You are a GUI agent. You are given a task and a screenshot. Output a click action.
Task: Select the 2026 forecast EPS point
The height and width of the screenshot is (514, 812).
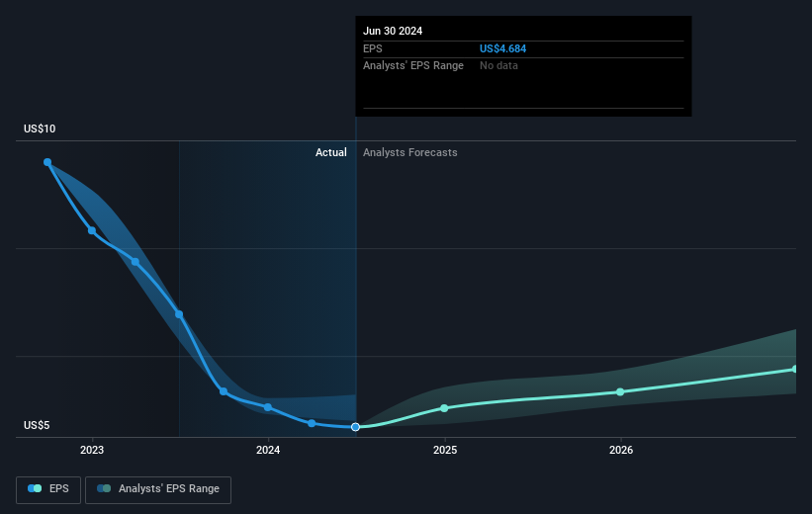point(620,391)
